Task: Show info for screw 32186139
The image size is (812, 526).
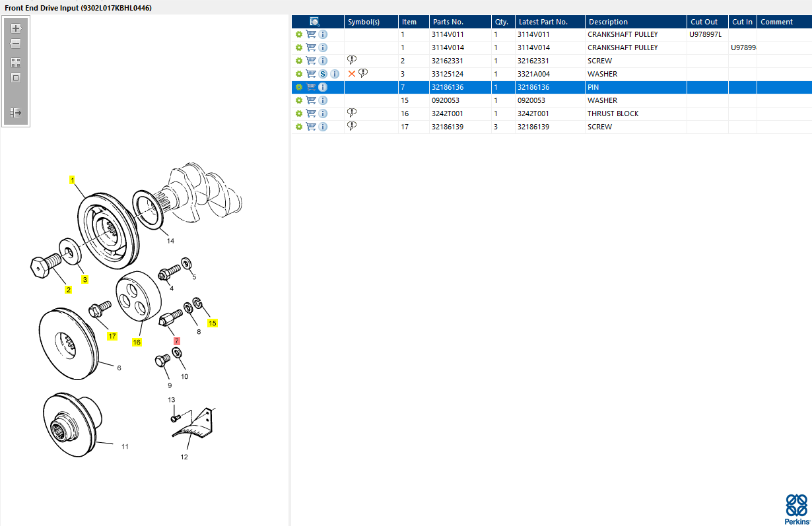Action: [323, 127]
